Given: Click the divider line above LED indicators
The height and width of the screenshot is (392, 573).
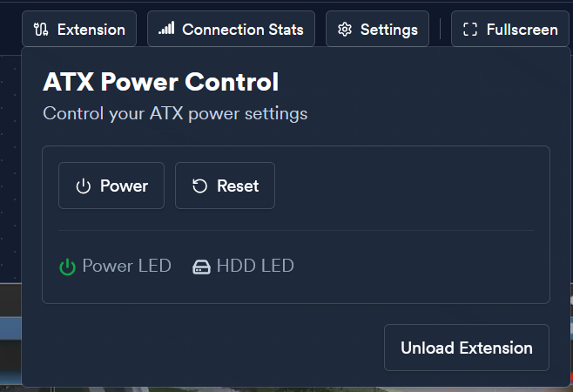Looking at the screenshot, I should pos(296,230).
